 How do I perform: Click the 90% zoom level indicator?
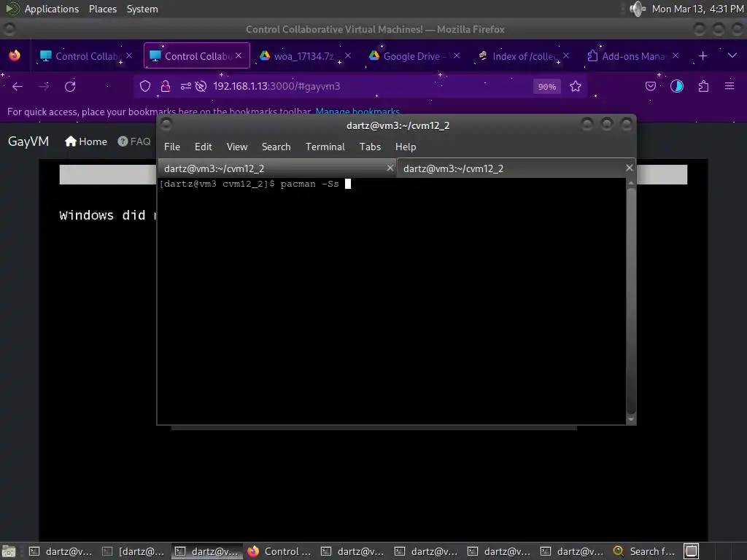click(x=546, y=87)
